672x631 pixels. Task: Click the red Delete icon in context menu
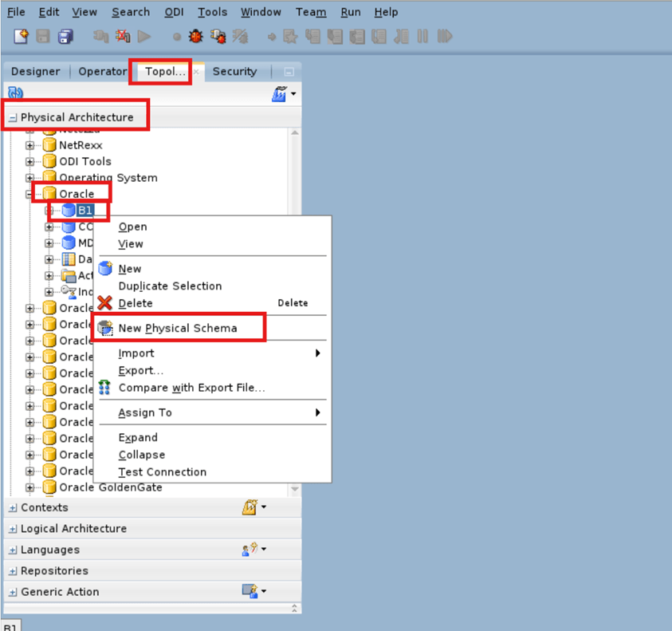[105, 303]
